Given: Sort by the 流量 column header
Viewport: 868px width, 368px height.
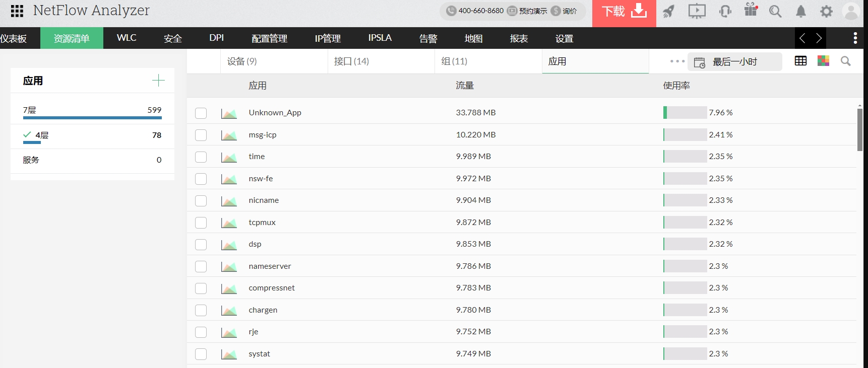Looking at the screenshot, I should click(465, 86).
